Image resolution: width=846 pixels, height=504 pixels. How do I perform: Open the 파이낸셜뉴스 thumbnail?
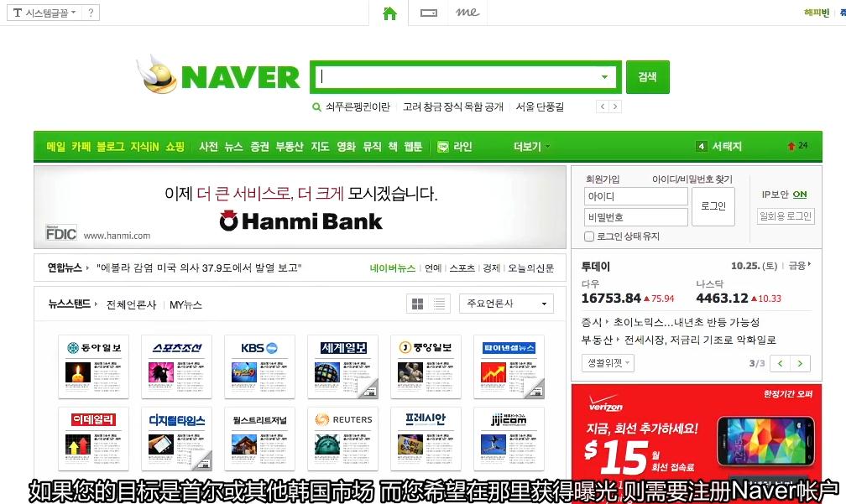509,366
